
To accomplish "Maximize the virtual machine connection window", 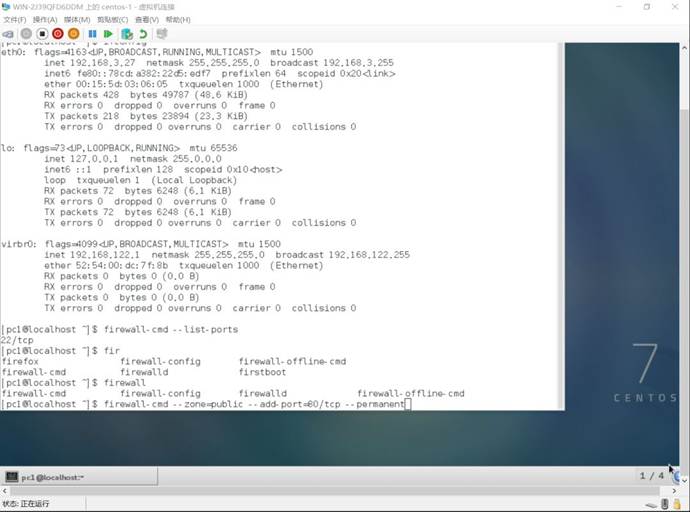I will pos(647,7).
